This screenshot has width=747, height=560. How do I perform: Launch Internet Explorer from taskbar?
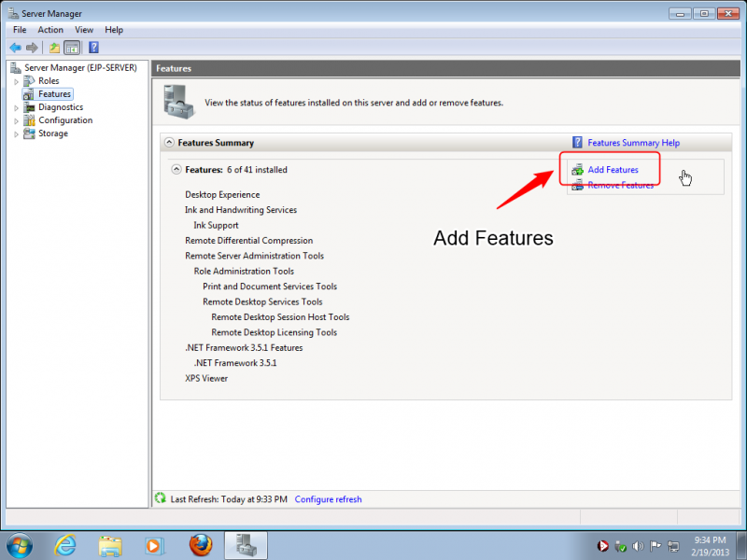65,545
